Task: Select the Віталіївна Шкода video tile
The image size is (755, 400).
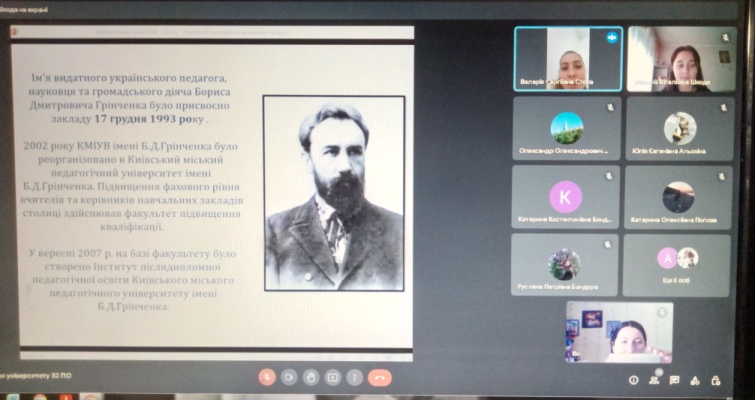Action: point(682,59)
